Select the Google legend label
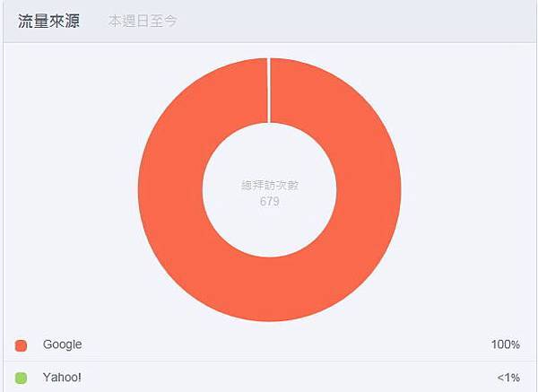The height and width of the screenshot is (392, 538). (x=62, y=344)
